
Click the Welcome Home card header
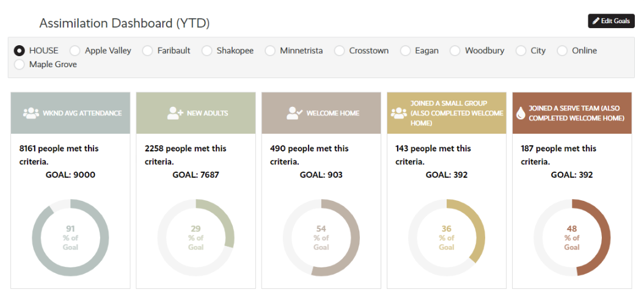coord(321,113)
